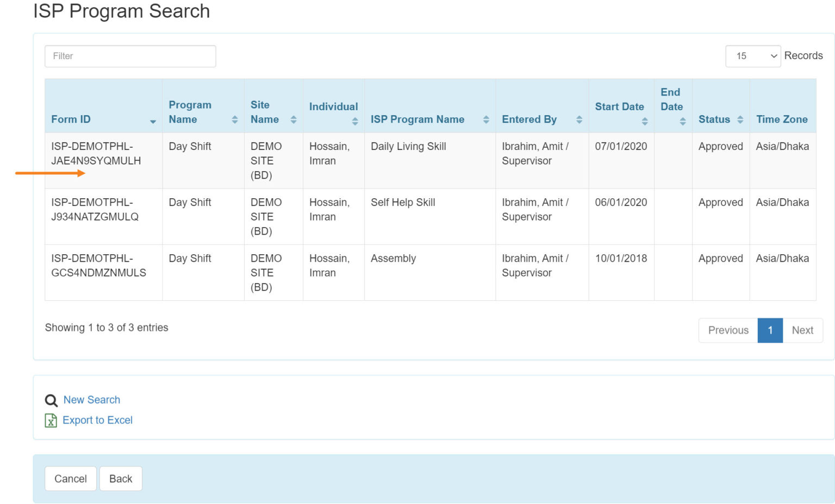Click the Site Name sort arrows
Screen dimensions: 835x504
(x=294, y=119)
